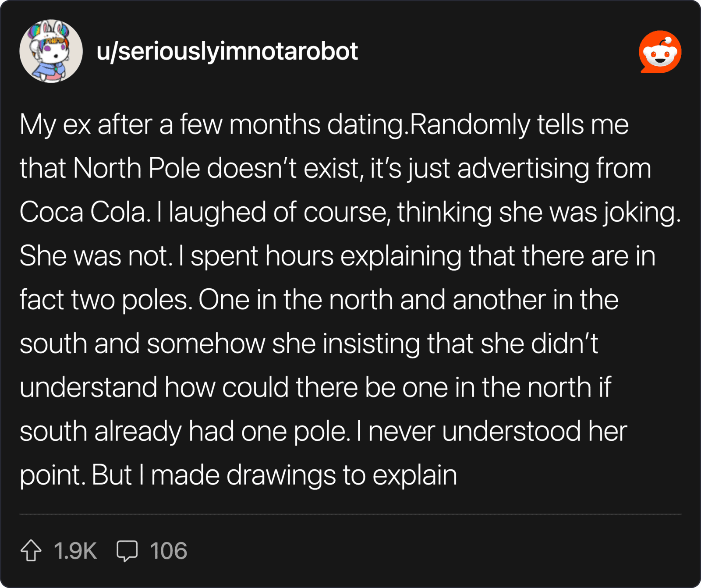Click the words "advertising from"
701x588 pixels.
554,169
